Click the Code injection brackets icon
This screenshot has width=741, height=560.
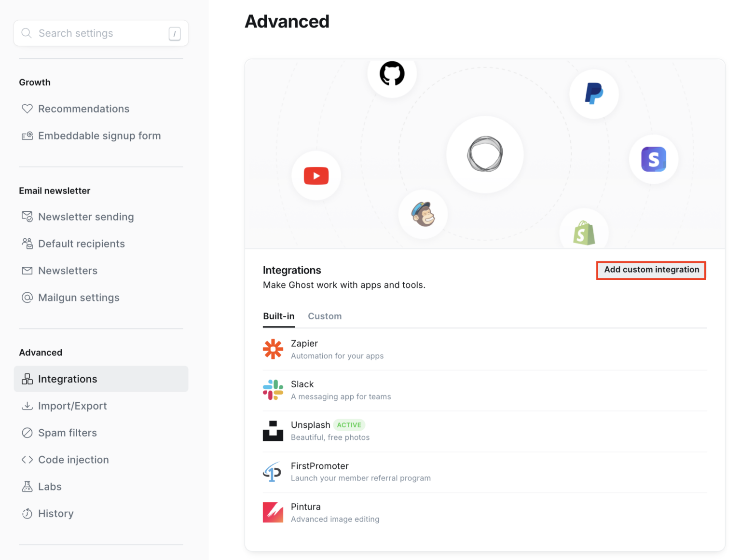tap(27, 460)
